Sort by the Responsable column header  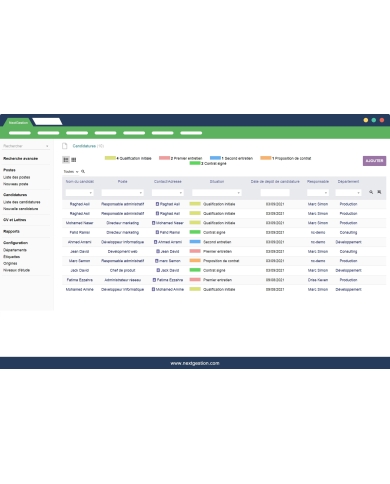click(x=318, y=182)
